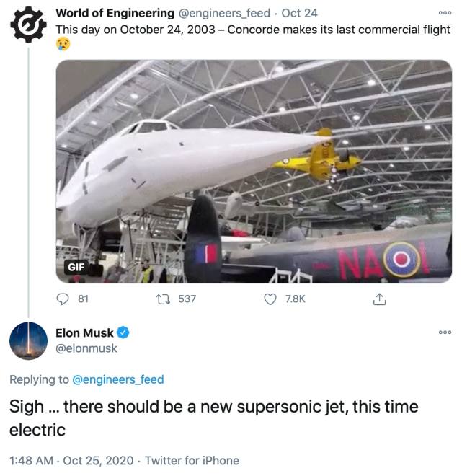
Task: Like the Concorde tweet with heart icon
Action: coord(270,299)
